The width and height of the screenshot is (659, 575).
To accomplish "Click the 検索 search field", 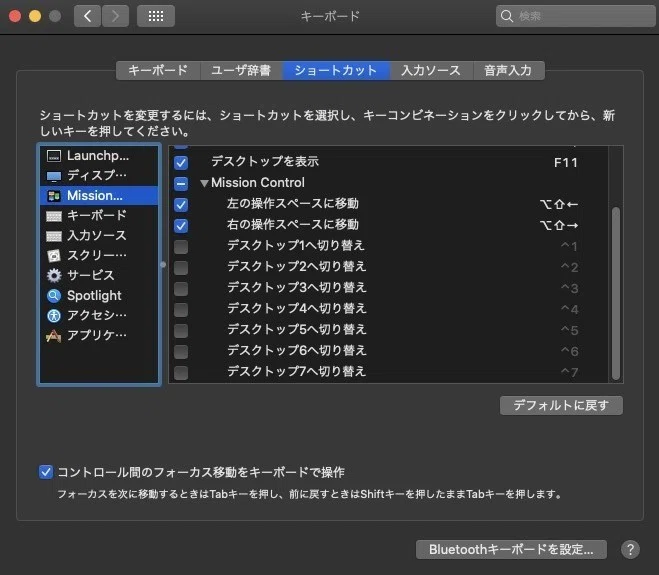I will [576, 16].
